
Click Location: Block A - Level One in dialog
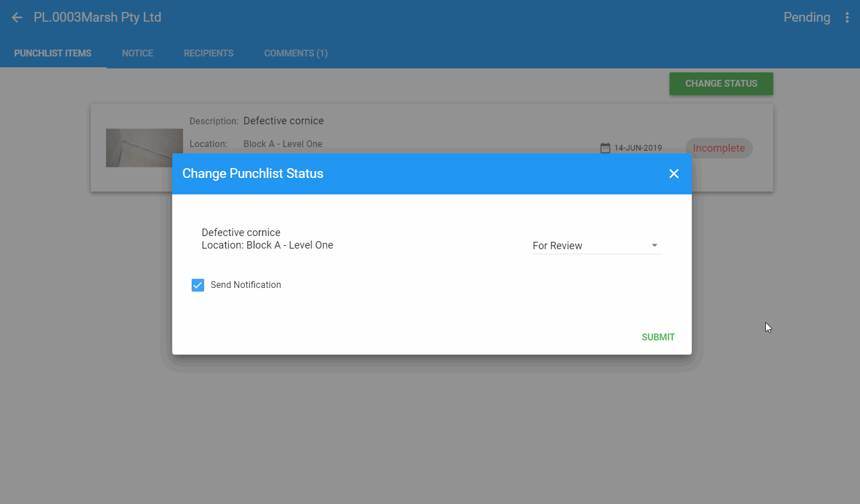pyautogui.click(x=267, y=245)
